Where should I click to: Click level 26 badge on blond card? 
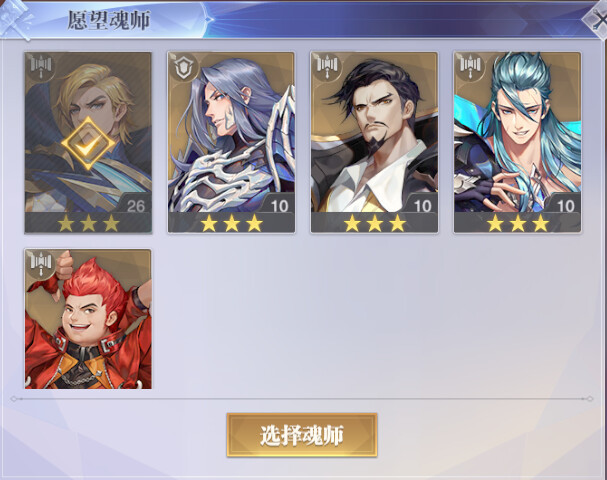tap(135, 206)
